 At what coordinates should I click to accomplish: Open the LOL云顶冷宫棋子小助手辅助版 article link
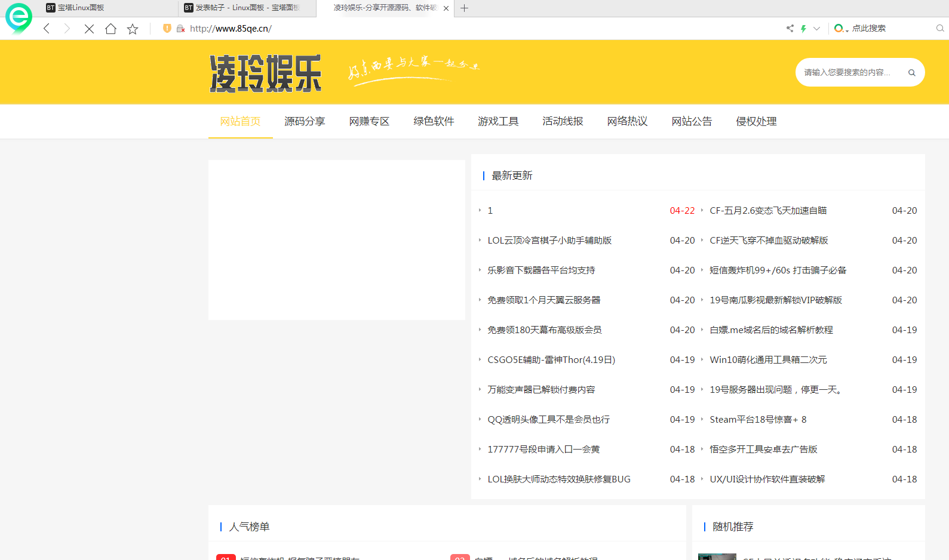(x=549, y=240)
